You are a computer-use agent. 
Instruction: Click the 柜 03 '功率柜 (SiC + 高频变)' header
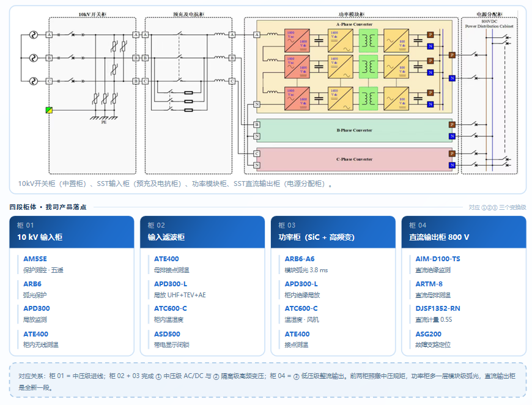click(x=333, y=232)
